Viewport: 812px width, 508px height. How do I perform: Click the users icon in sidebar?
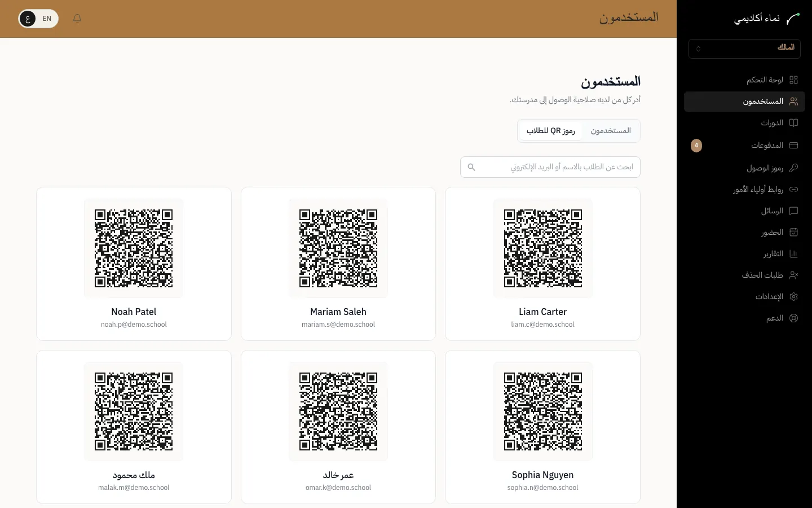[793, 102]
